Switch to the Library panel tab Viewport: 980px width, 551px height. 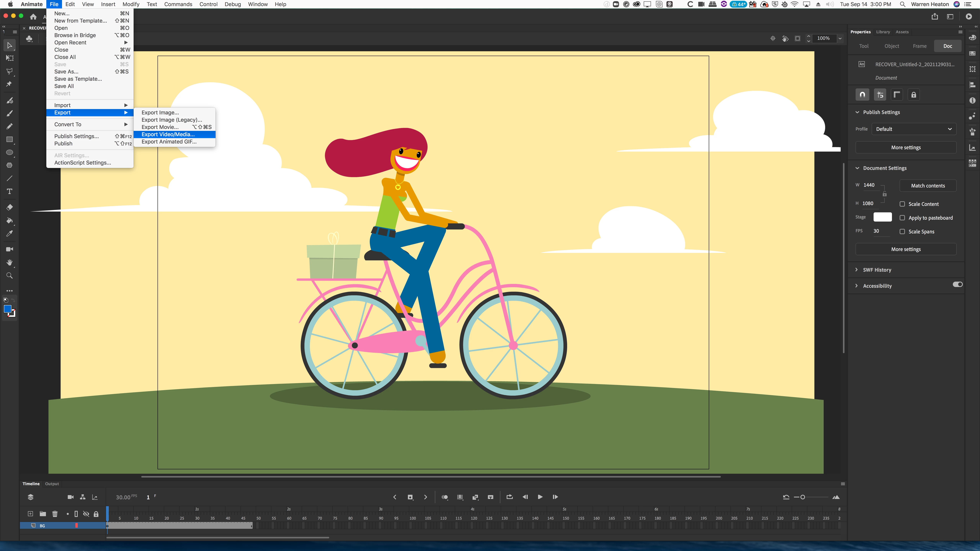point(883,32)
